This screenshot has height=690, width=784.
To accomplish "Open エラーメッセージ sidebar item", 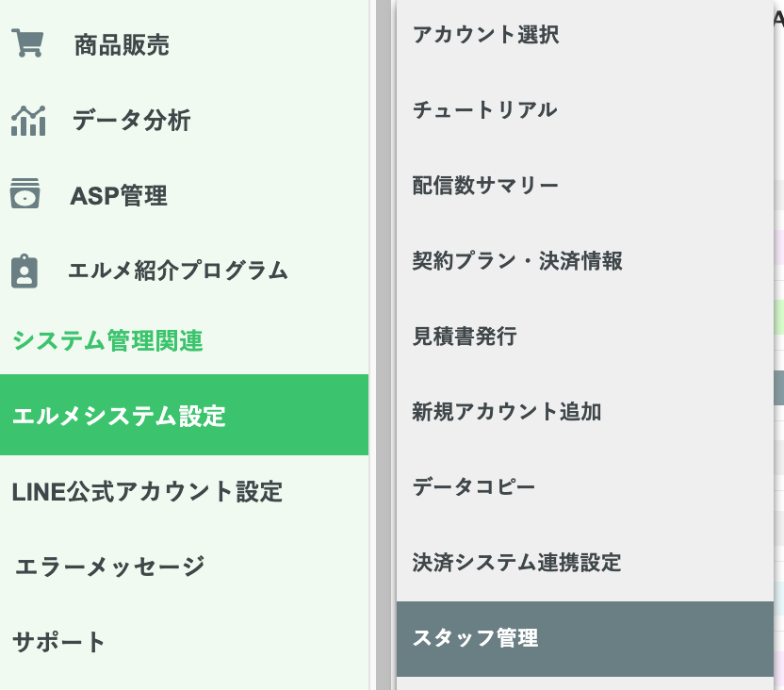I will [x=109, y=567].
